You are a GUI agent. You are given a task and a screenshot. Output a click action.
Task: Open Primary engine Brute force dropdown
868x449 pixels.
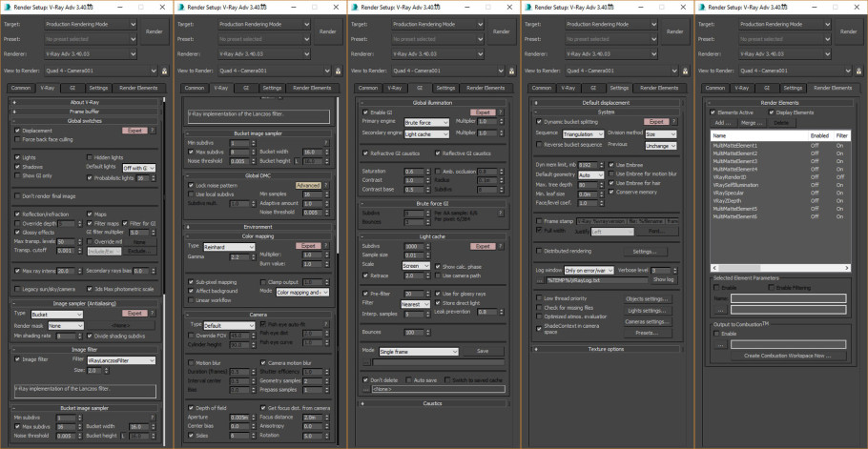(x=426, y=123)
